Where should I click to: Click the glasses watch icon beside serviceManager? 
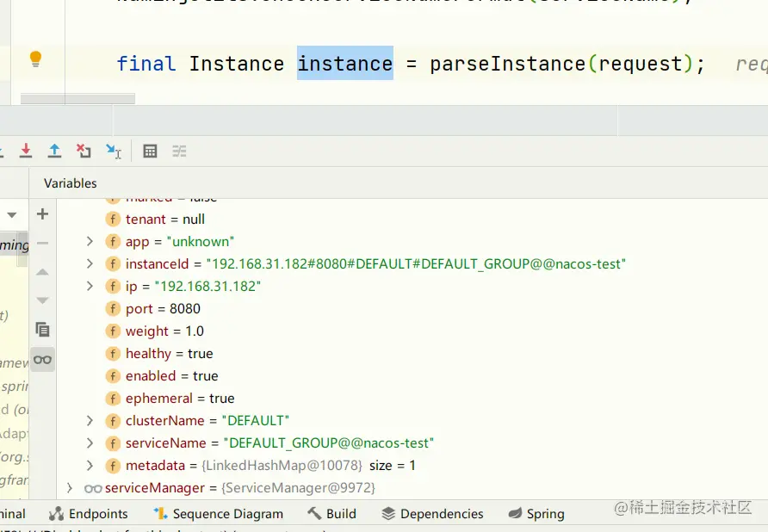[93, 488]
